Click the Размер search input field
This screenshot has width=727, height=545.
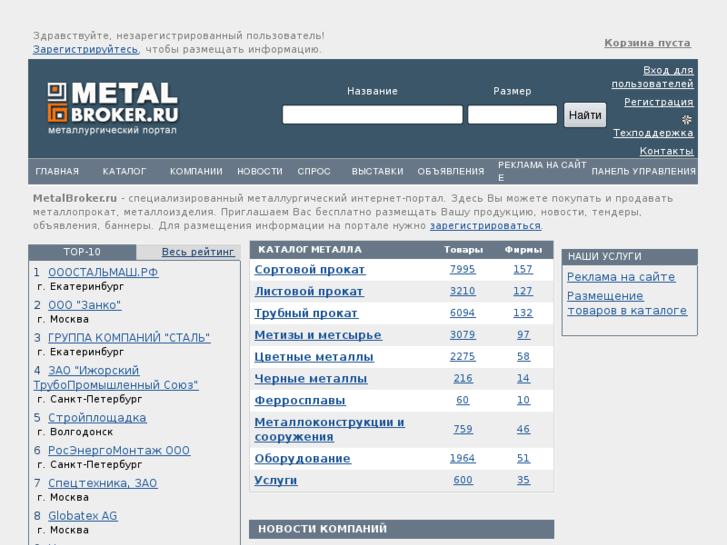click(x=512, y=115)
